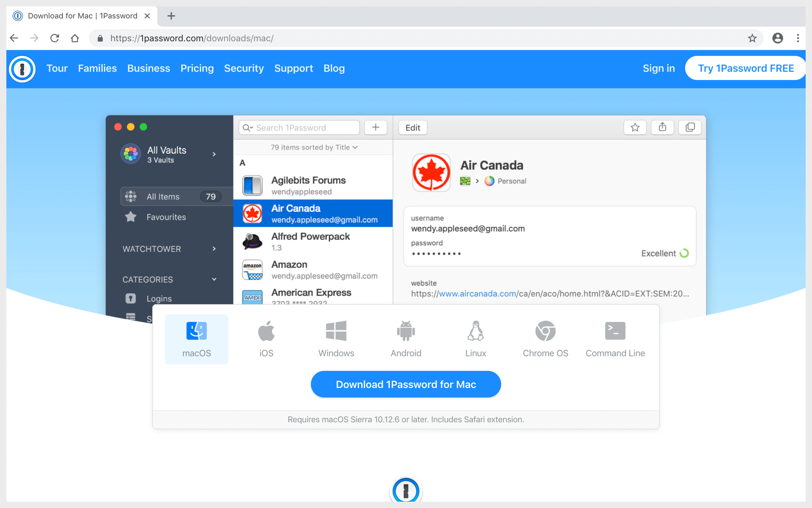Select the iOS Apple icon
The height and width of the screenshot is (508, 812).
coord(266,331)
